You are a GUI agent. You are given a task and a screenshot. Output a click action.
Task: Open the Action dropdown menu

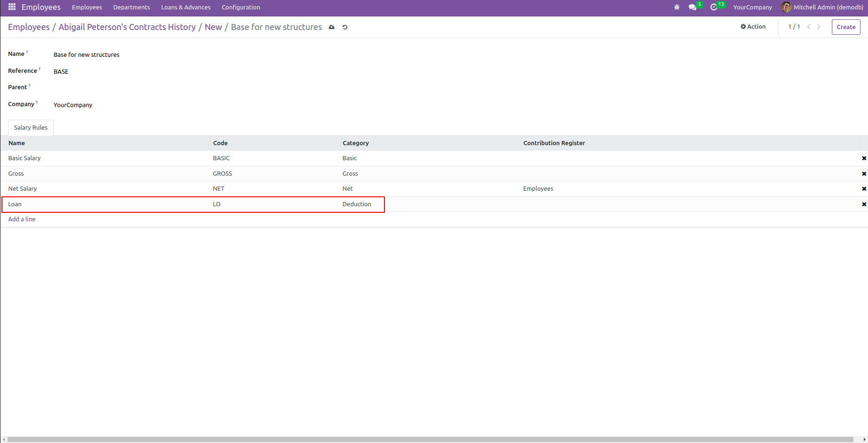[x=753, y=27]
